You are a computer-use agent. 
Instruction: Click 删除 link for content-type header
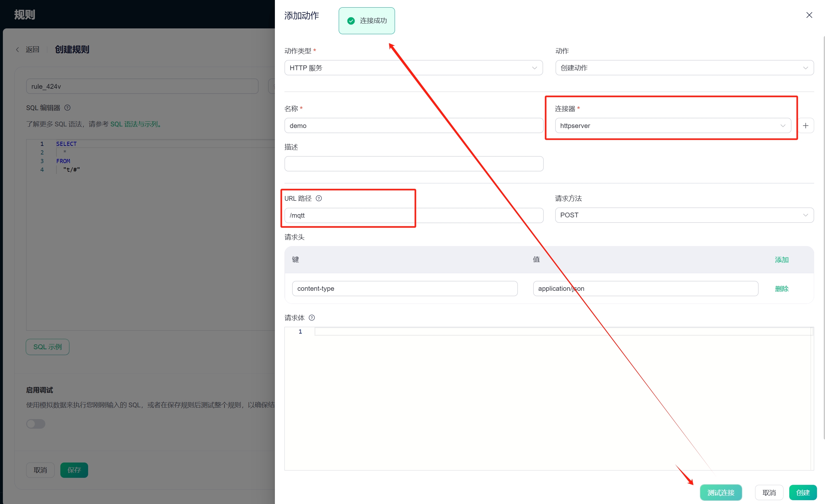781,289
